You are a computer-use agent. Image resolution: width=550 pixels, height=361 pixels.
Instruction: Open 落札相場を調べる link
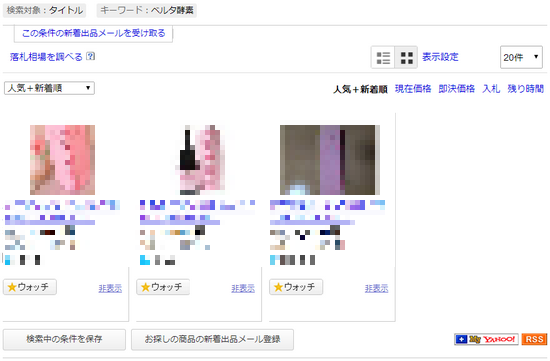46,56
